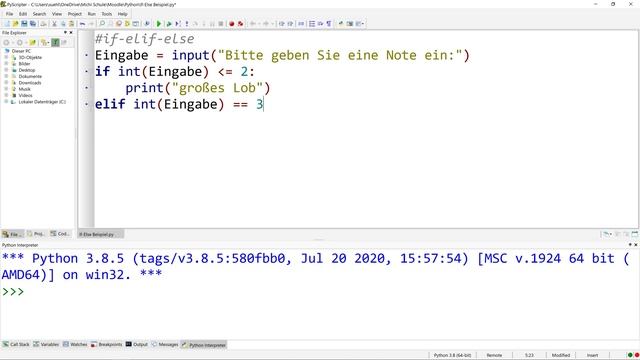Expand the Musik folder node
This screenshot has width=640, height=360.
pos(6,89)
